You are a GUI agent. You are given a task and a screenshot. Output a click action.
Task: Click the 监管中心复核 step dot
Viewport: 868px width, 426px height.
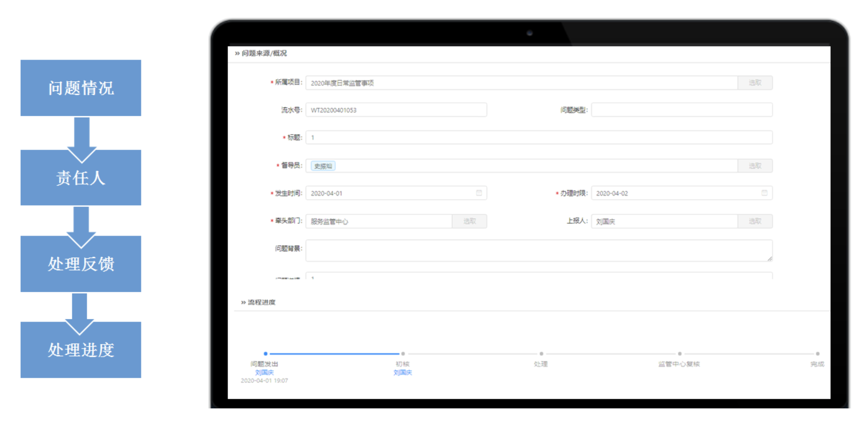[680, 353]
